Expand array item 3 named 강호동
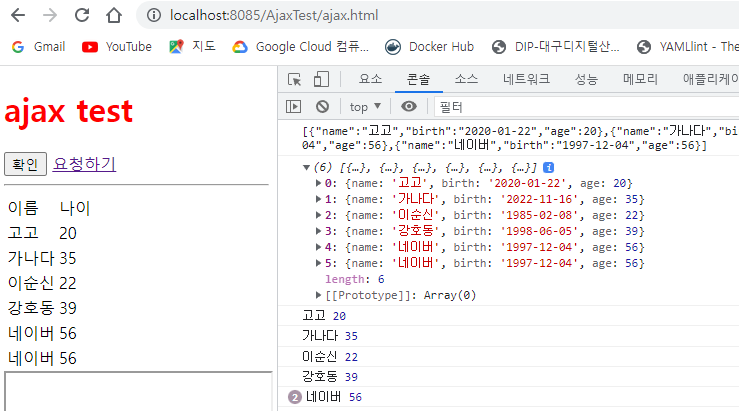This screenshot has width=739, height=411. pyautogui.click(x=319, y=231)
